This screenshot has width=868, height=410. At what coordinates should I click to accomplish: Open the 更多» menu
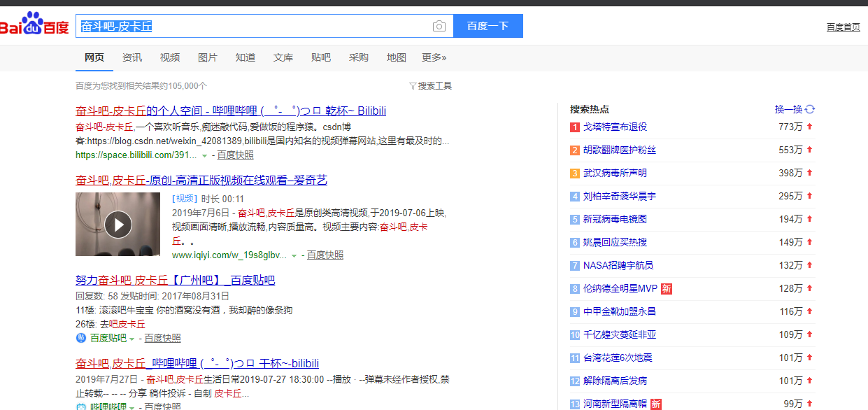click(434, 57)
